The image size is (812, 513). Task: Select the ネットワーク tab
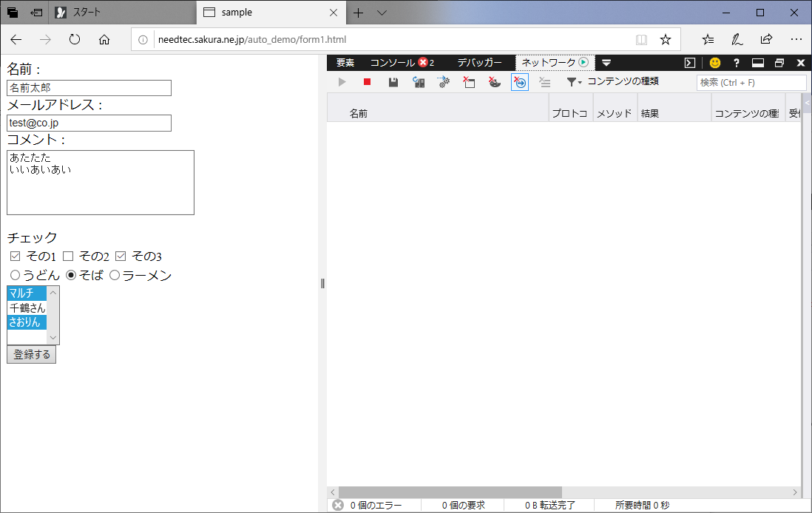(555, 63)
